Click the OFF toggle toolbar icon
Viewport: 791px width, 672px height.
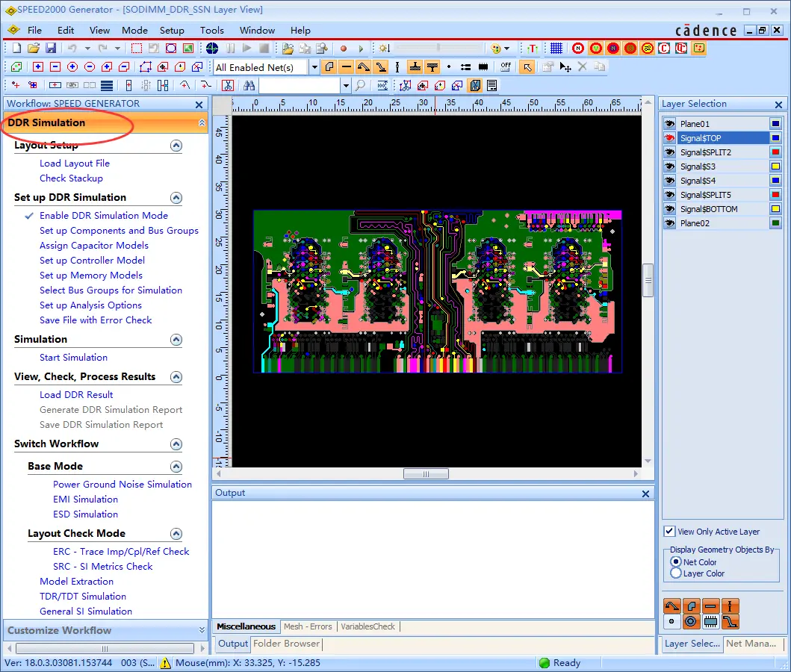pos(506,67)
